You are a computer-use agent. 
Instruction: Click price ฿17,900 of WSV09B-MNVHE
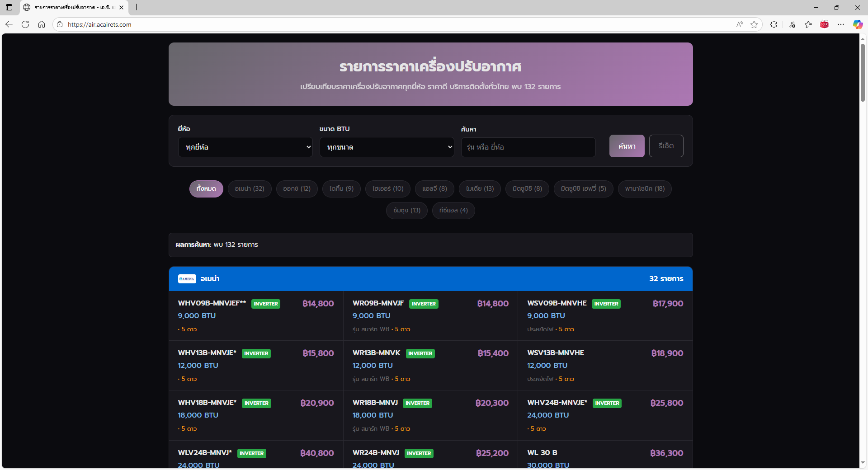coord(668,304)
